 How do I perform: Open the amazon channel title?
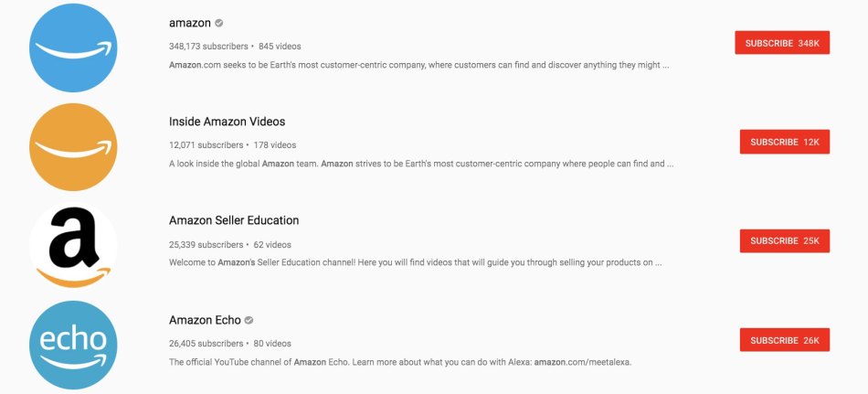pyautogui.click(x=190, y=23)
